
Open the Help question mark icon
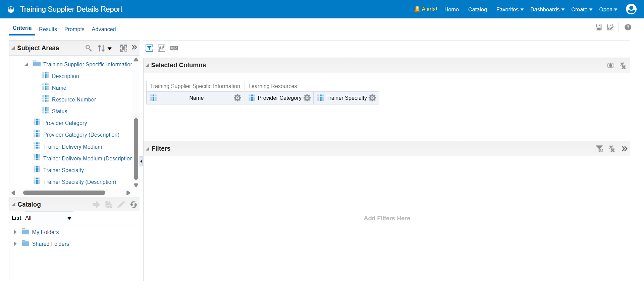pos(628,27)
